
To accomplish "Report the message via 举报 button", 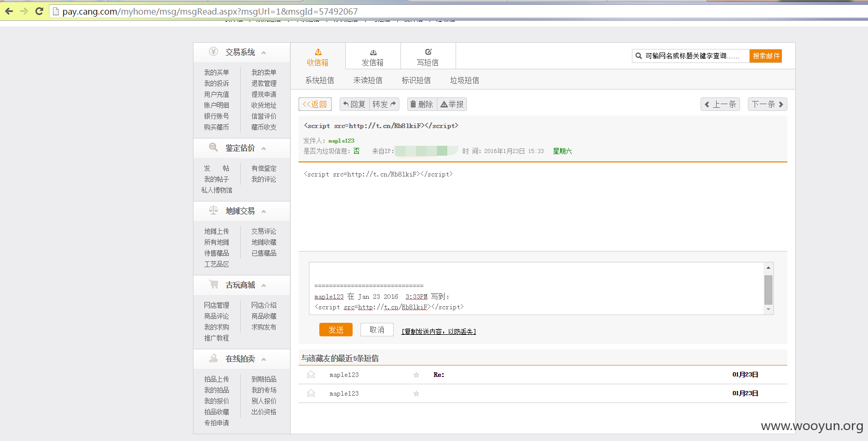I will tap(452, 104).
